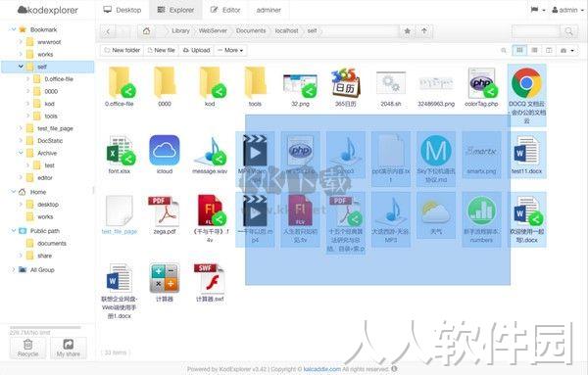Select the smartx.png image file
This screenshot has height=375, width=588.
pyautogui.click(x=481, y=152)
